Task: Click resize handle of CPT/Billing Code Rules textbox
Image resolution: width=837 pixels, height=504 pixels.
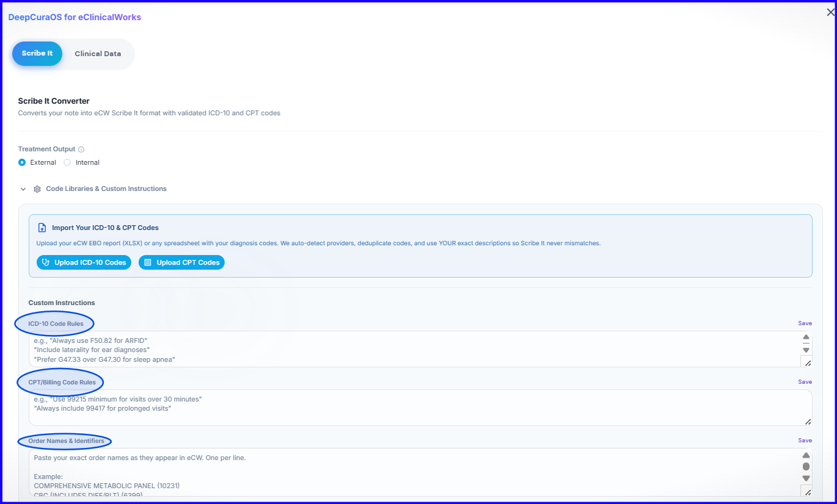Action: pyautogui.click(x=808, y=421)
